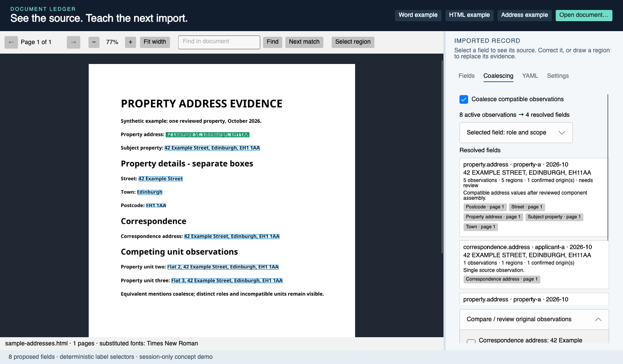
Task: Click 77% zoom level text
Action: coord(112,42)
